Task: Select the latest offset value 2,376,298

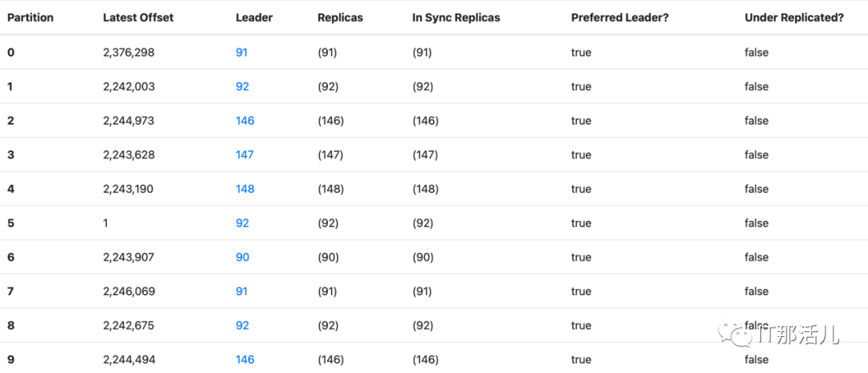Action: [x=129, y=52]
